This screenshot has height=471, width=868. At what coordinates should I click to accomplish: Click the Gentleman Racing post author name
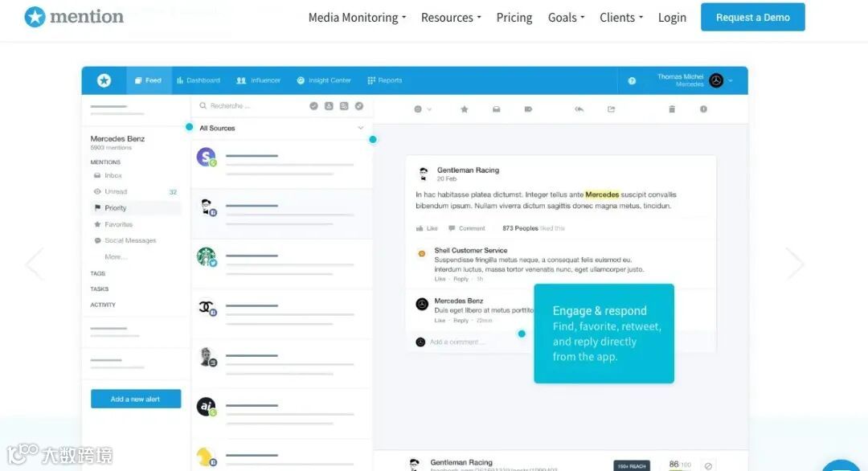click(468, 170)
